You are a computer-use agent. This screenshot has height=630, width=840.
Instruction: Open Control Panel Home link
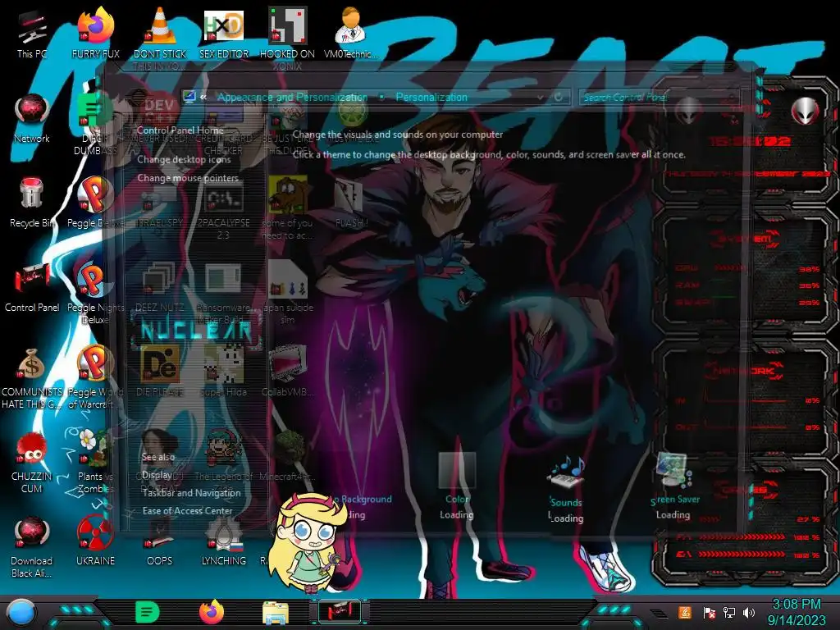[180, 130]
